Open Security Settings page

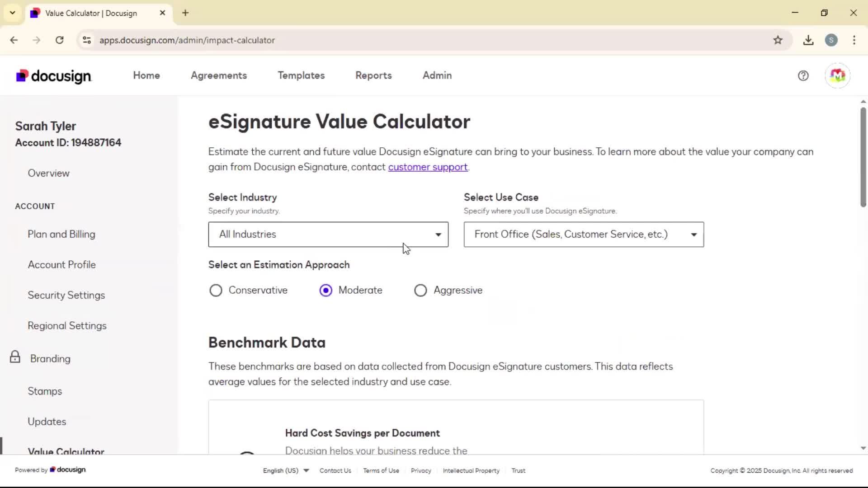coord(66,296)
